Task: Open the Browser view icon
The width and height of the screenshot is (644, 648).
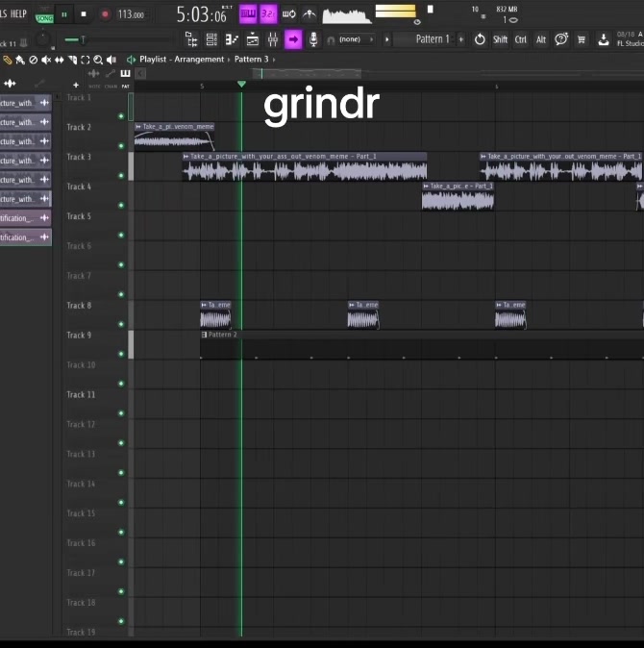Action: tap(191, 39)
